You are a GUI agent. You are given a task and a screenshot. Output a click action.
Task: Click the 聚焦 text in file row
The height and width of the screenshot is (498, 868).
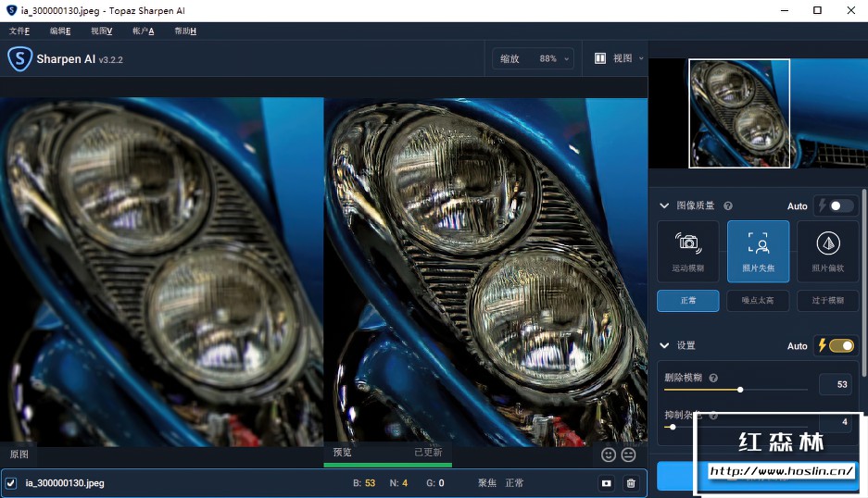pyautogui.click(x=487, y=483)
